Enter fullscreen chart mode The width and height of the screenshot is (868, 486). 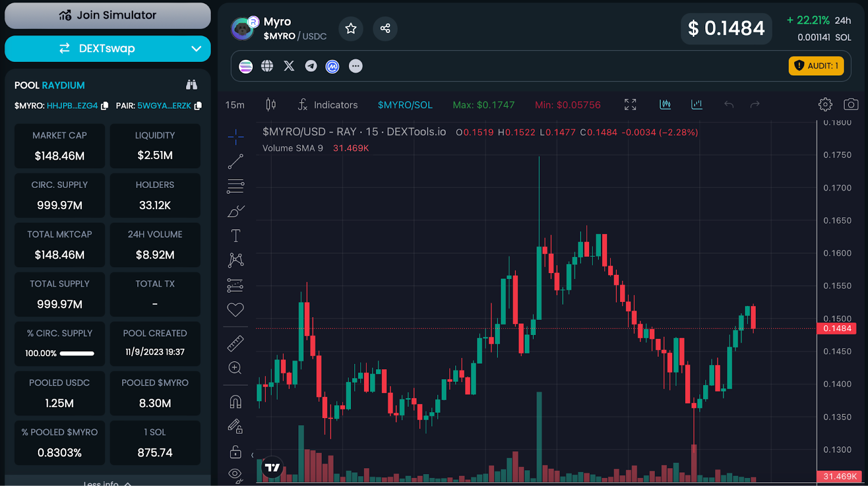pyautogui.click(x=630, y=105)
